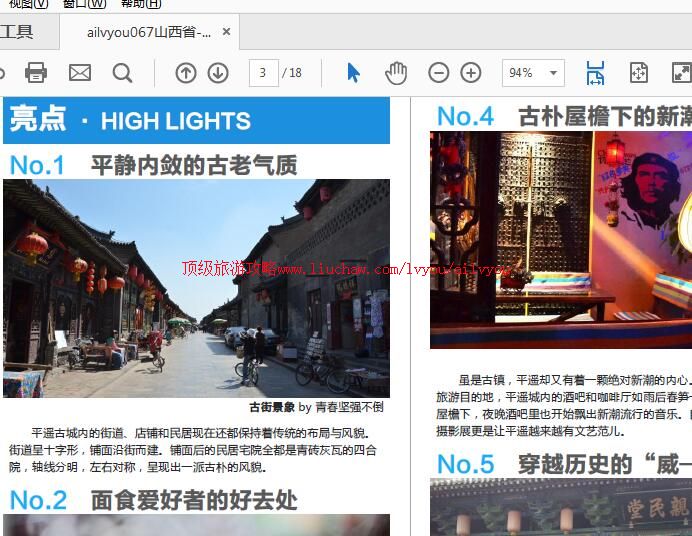Go to next page with down arrow
The image size is (692, 536).
[218, 72]
